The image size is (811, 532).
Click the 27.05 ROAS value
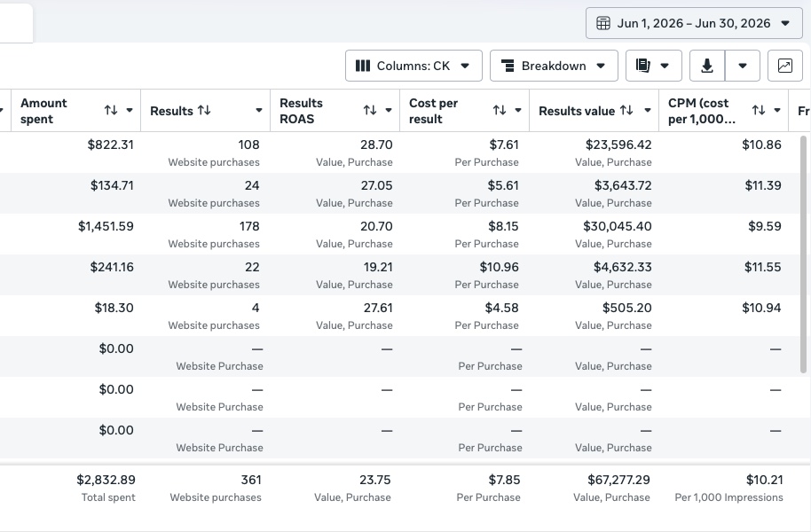[x=376, y=185]
